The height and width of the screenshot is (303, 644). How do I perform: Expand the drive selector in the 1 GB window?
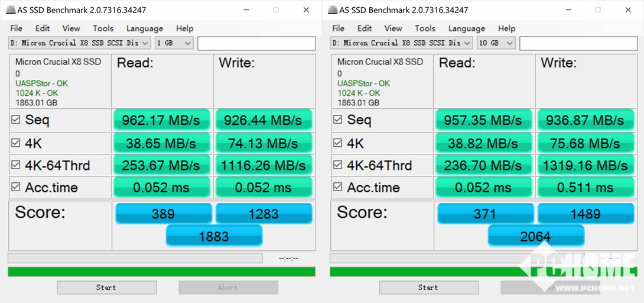(145, 43)
